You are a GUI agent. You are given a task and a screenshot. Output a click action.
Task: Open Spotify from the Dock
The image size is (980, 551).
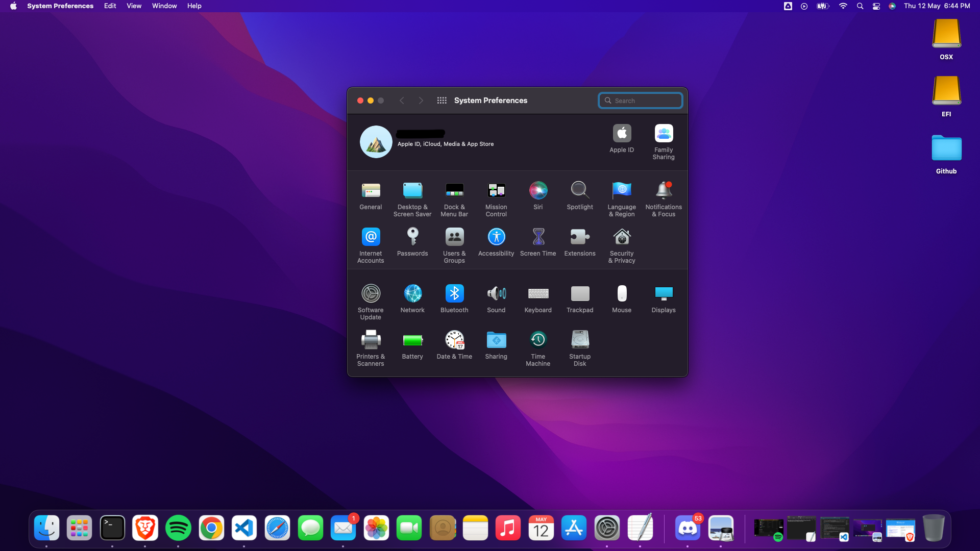pos(178,528)
